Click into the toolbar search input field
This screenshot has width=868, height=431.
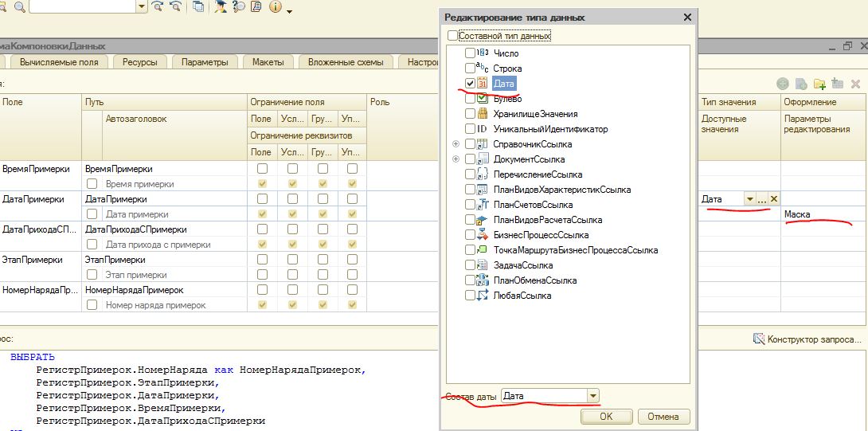pos(83,6)
